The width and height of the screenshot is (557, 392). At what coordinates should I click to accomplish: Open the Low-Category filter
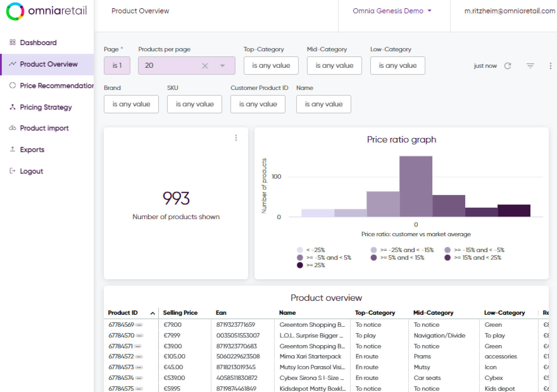click(397, 66)
